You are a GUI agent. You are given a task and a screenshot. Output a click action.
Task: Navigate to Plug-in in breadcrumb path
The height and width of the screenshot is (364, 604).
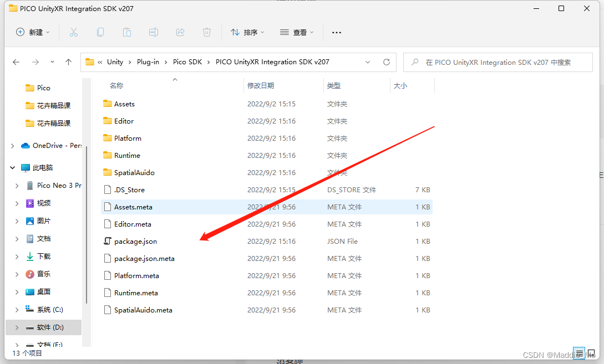click(x=148, y=62)
